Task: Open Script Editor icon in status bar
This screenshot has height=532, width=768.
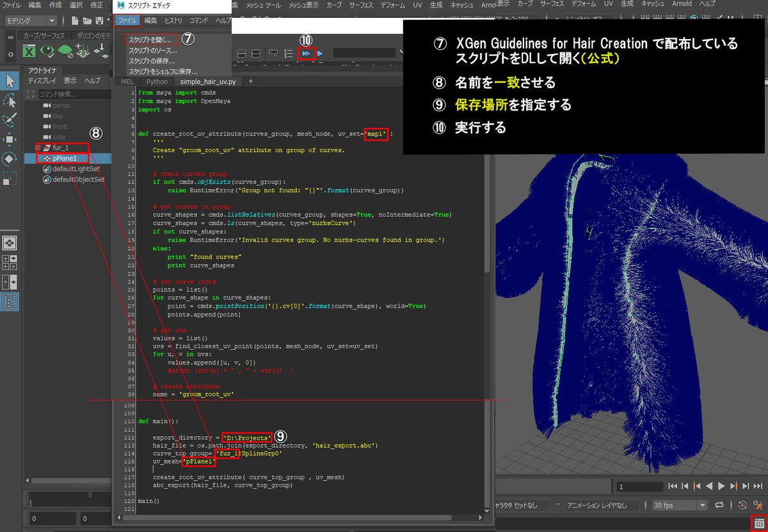Action: tap(759, 523)
